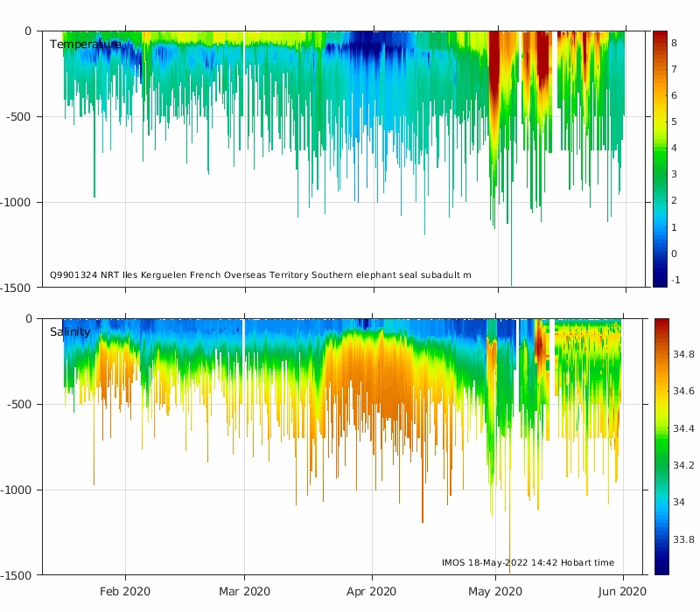The width and height of the screenshot is (700, 612).
Task: Click the Salinity plot title label
Action: [x=70, y=331]
